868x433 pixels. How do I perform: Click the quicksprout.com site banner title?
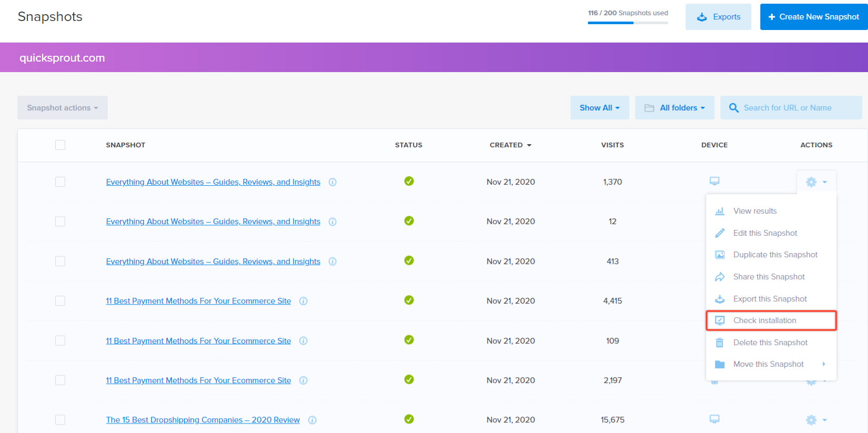point(62,58)
